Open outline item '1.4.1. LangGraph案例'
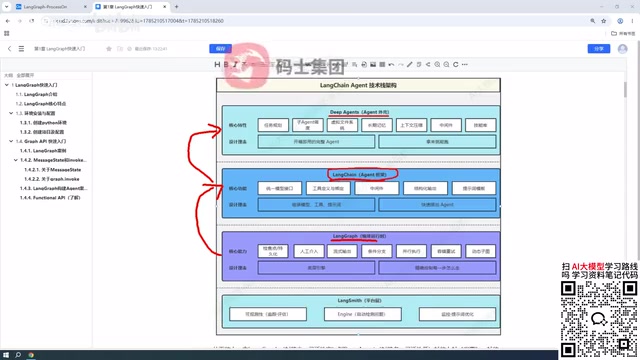Viewport: 640px width, 360px height. (x=43, y=151)
